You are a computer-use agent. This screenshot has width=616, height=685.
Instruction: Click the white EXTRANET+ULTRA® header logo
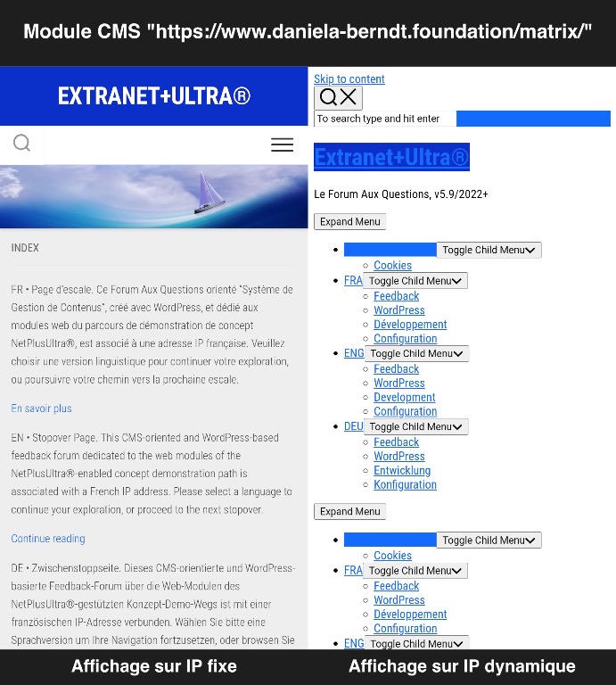[153, 96]
